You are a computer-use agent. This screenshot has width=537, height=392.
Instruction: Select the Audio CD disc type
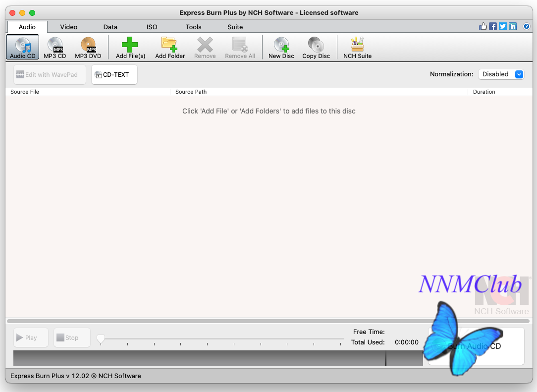pyautogui.click(x=23, y=47)
